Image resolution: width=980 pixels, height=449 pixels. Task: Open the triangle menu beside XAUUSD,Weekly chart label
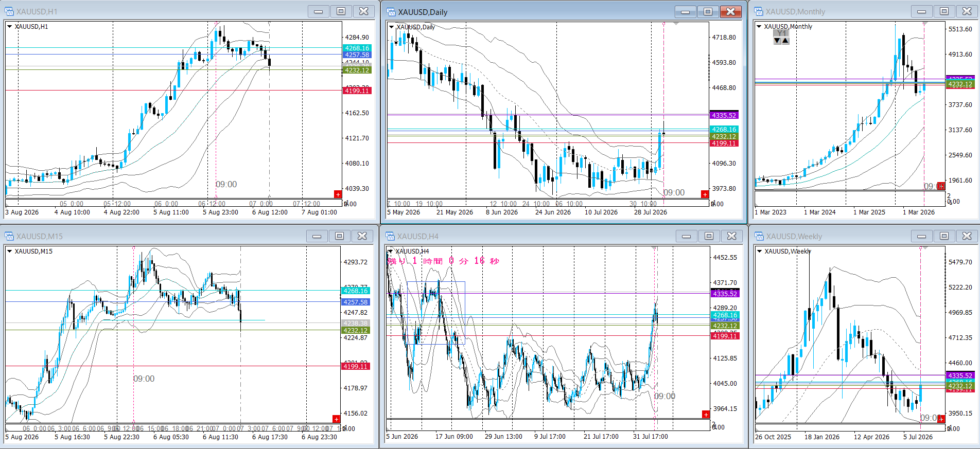tap(759, 251)
